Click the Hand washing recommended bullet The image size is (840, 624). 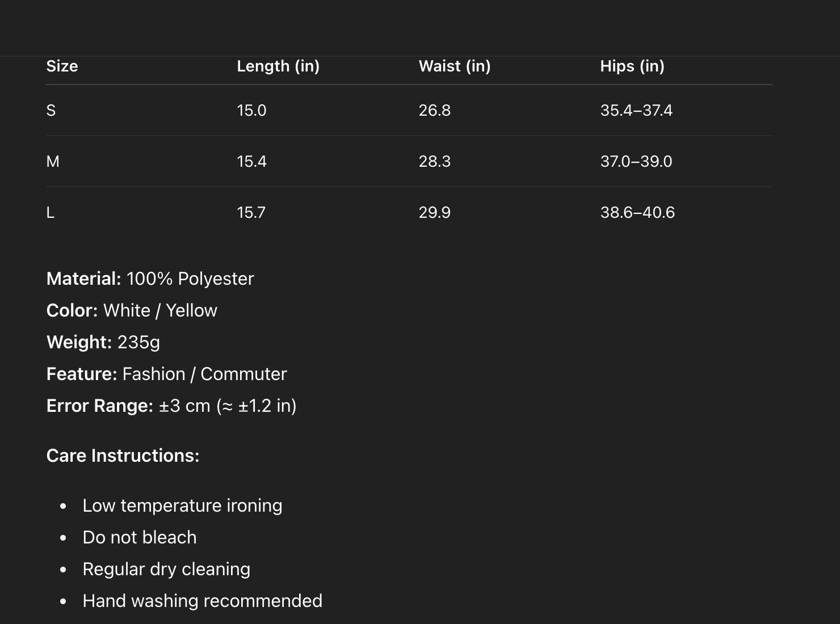pos(202,601)
